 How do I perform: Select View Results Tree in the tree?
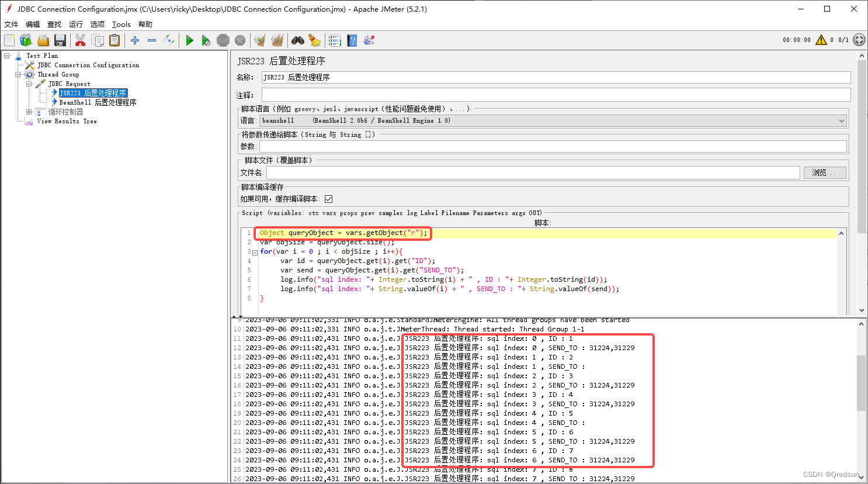coord(67,121)
